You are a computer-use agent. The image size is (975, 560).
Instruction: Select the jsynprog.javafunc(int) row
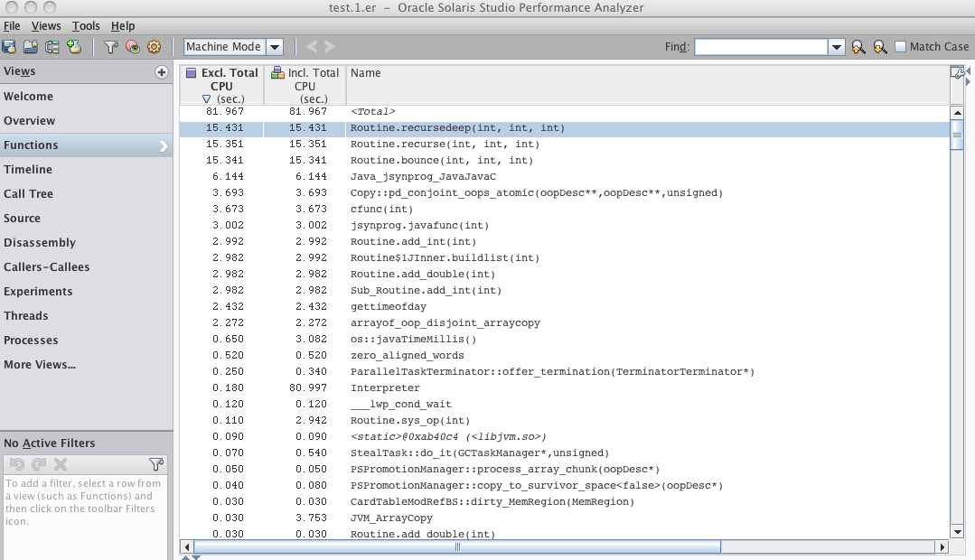click(565, 225)
